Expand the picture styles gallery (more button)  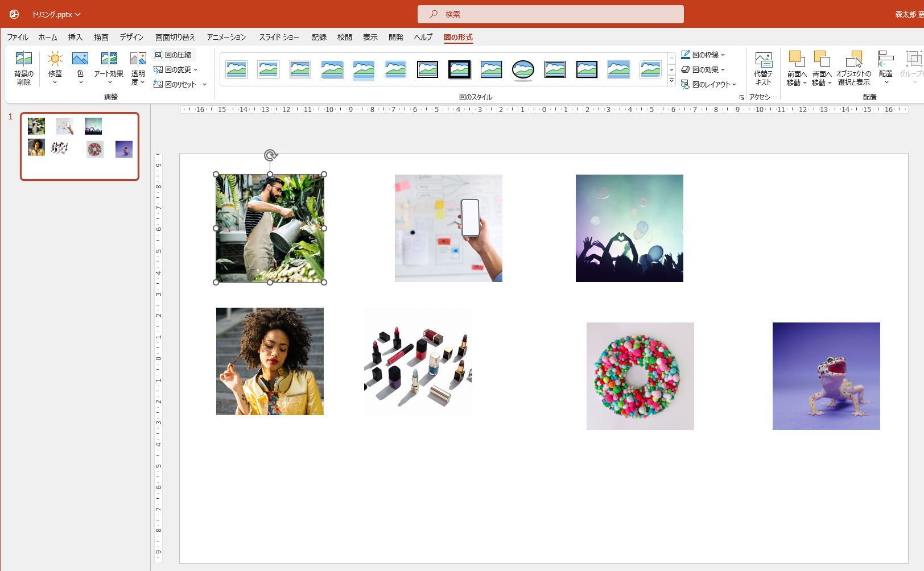[671, 81]
